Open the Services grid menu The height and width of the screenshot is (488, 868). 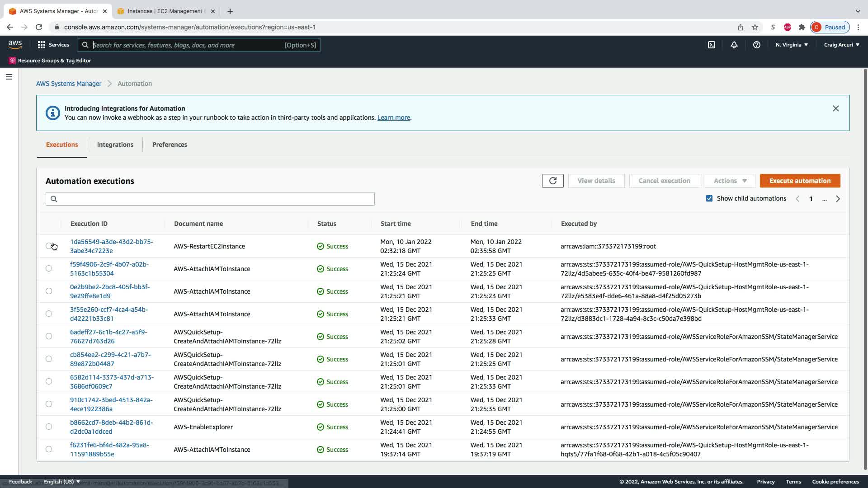tap(53, 45)
